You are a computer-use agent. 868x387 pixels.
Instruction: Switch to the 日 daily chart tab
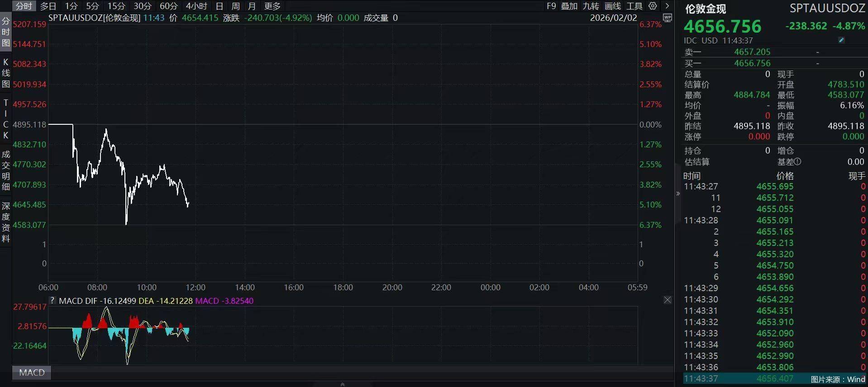tap(219, 6)
